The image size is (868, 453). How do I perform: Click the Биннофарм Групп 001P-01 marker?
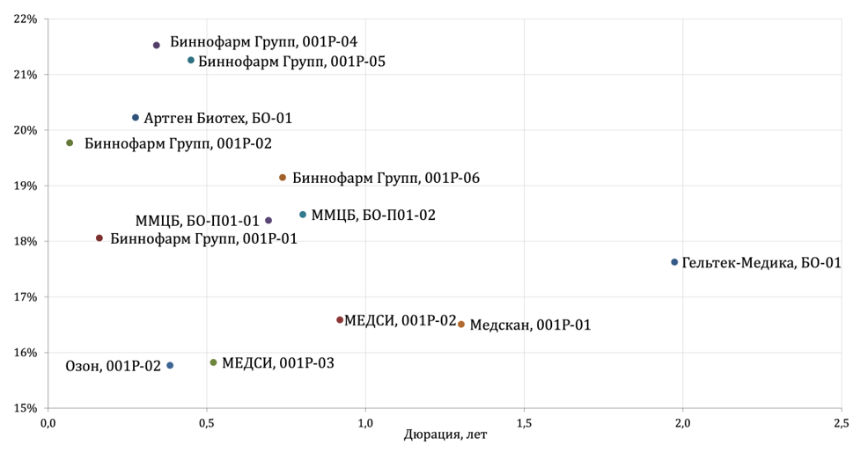pos(99,238)
